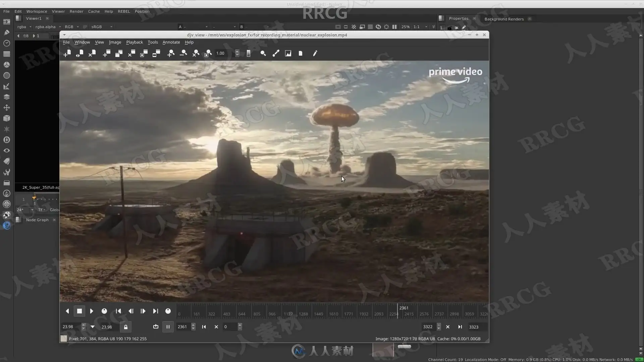This screenshot has height=362, width=644.
Task: Jump to the first frame
Action: tap(118, 311)
